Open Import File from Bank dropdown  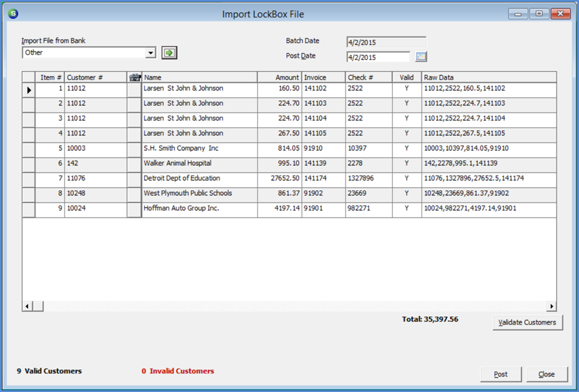pyautogui.click(x=151, y=53)
